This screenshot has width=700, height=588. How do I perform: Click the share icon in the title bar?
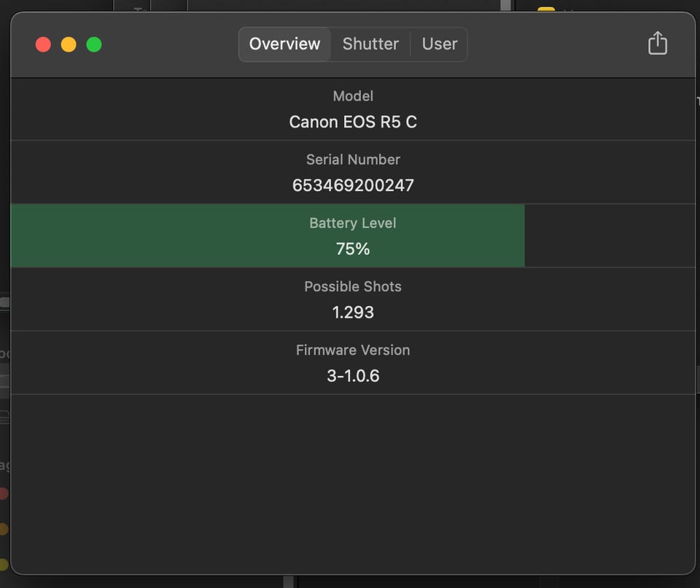click(x=657, y=44)
